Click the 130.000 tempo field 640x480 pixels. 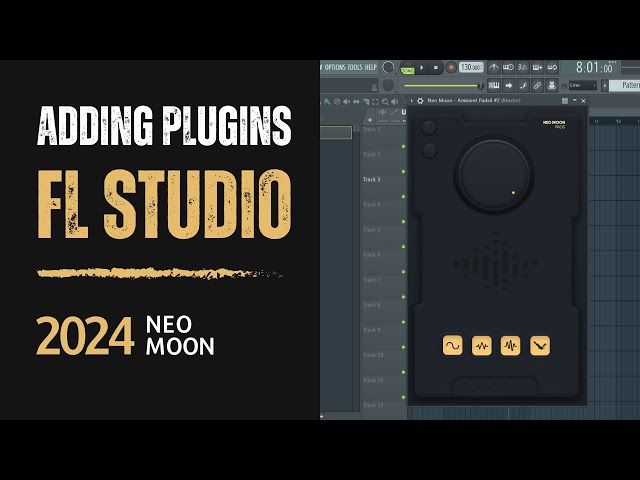tap(471, 67)
